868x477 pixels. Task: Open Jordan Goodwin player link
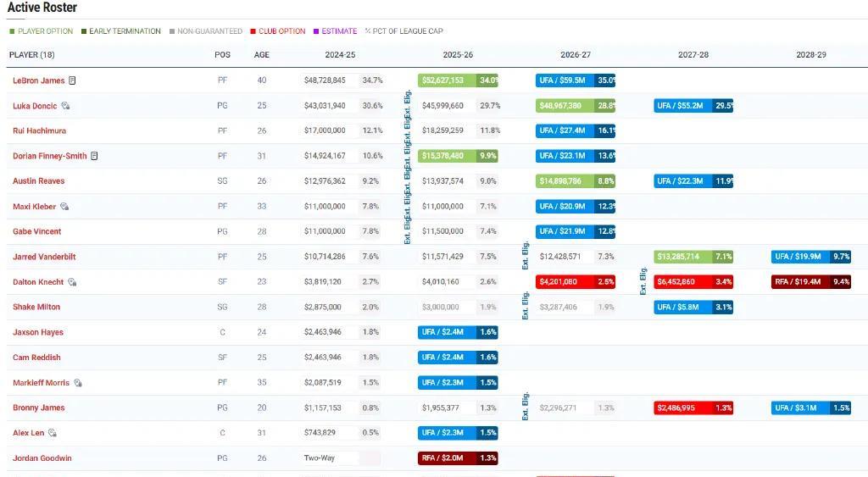(42, 458)
